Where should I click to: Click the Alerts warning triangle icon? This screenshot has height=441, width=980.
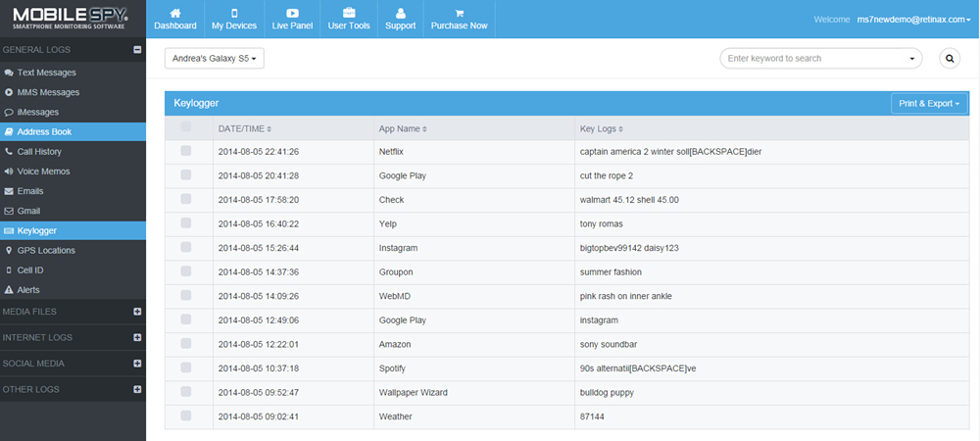9,290
